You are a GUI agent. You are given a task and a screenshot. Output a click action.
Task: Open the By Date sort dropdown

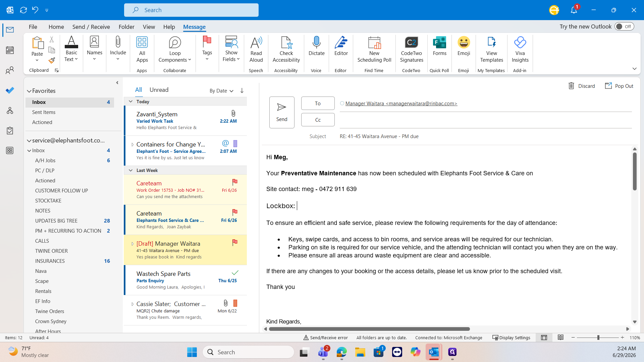tap(221, 90)
